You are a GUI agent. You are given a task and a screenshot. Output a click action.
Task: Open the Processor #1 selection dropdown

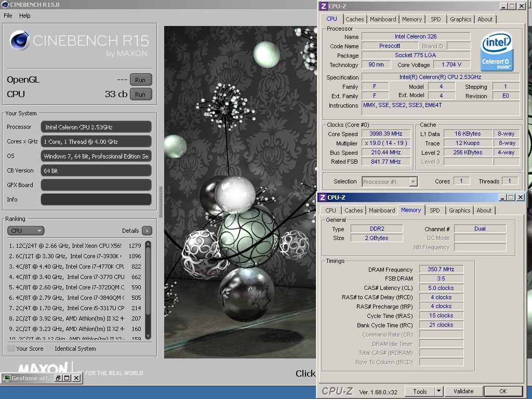[x=390, y=182]
